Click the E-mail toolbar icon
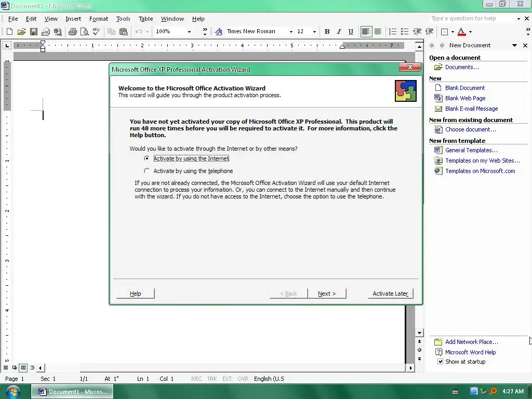 (x=46, y=32)
